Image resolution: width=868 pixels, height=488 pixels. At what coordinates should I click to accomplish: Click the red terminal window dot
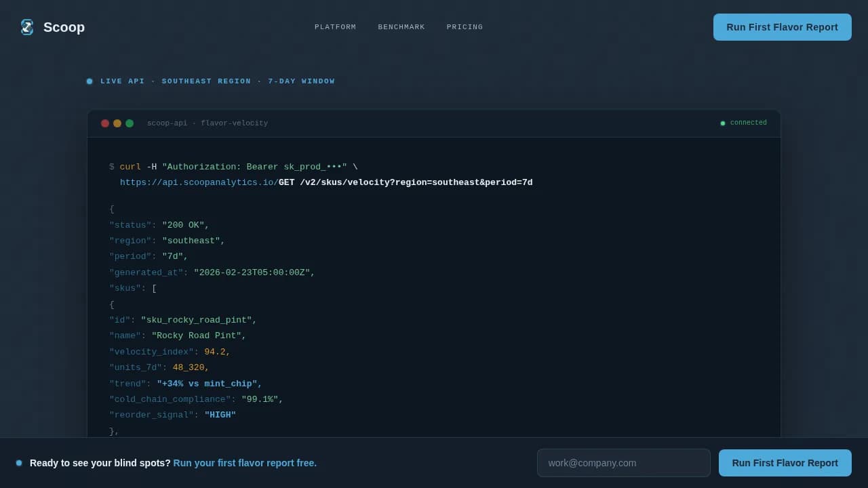[x=105, y=123]
